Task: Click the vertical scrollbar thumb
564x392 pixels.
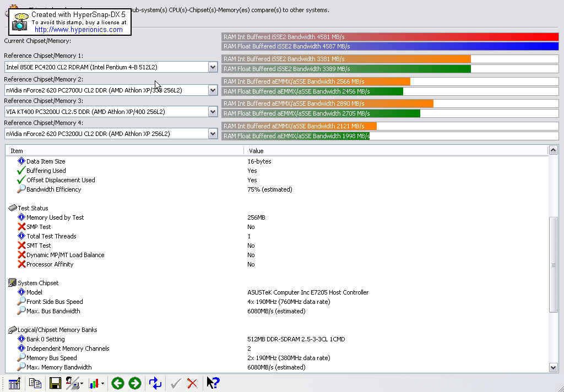Action: click(553, 265)
